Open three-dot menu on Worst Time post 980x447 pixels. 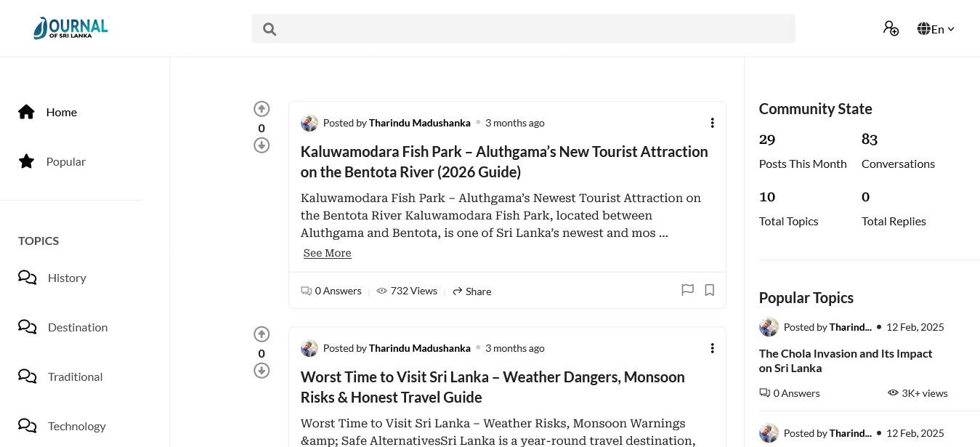click(x=712, y=348)
